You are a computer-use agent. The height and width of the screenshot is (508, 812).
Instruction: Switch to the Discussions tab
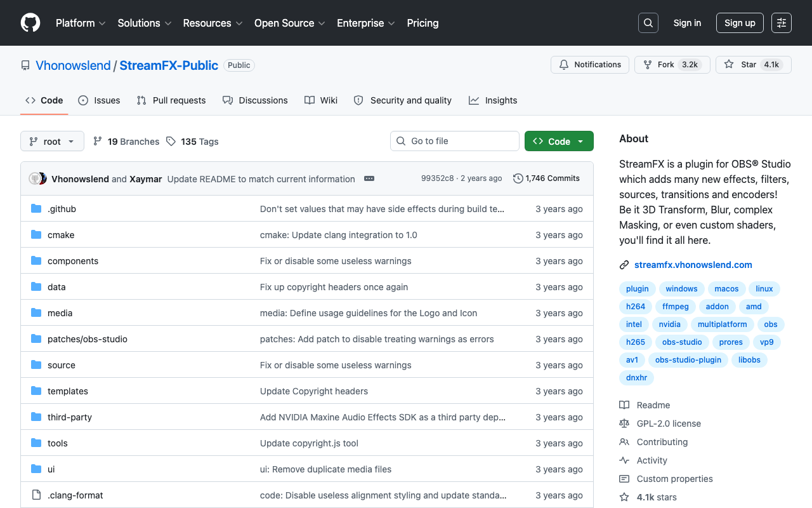click(255, 100)
